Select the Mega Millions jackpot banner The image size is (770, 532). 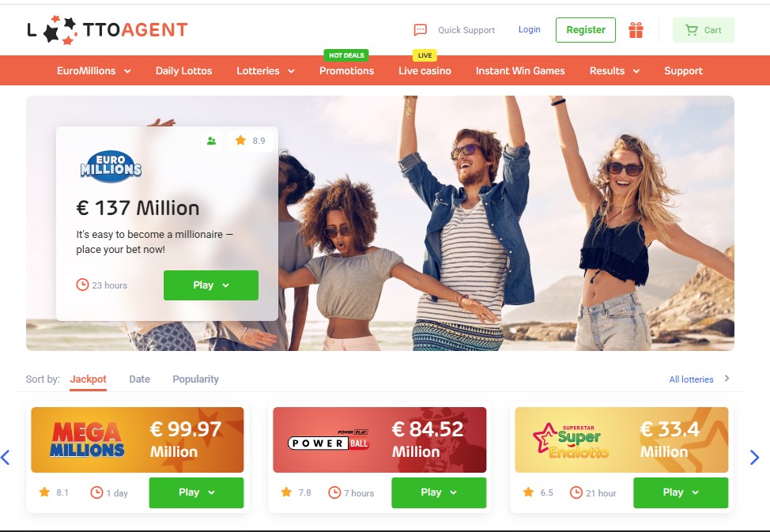click(x=138, y=440)
